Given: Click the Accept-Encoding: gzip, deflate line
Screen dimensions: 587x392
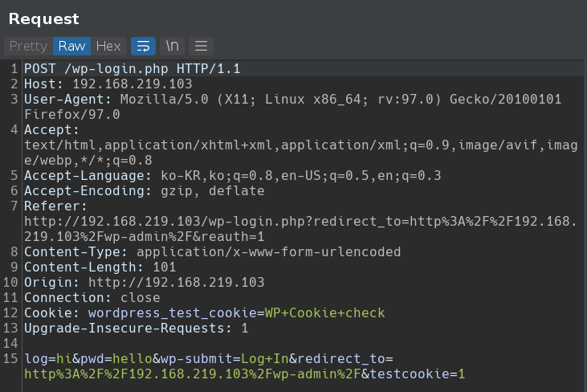Looking at the screenshot, I should (x=144, y=191).
